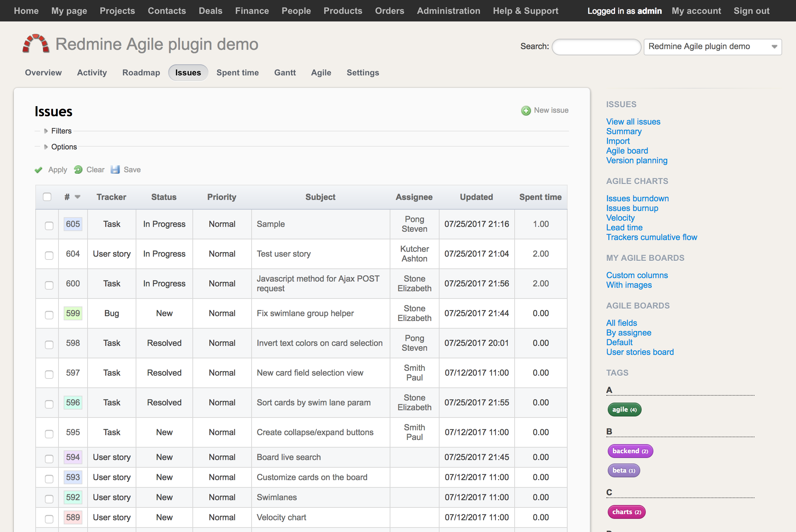This screenshot has height=532, width=796.
Task: Click the green agile tag badge
Action: coord(624,410)
